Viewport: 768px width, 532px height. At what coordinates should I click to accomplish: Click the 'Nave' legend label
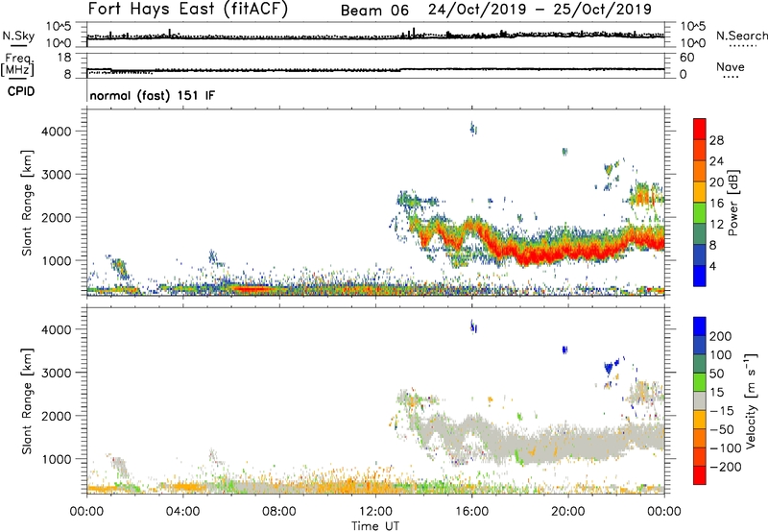coord(731,66)
